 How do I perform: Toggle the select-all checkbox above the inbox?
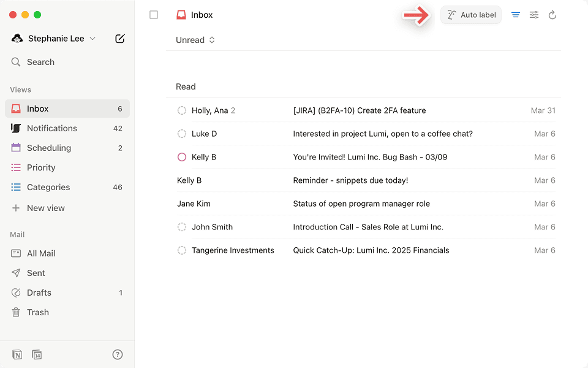154,15
